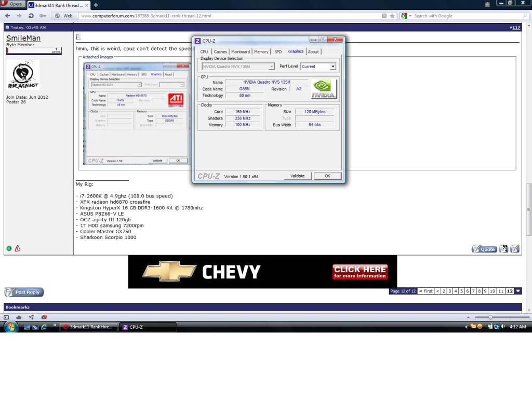532x399 pixels.
Task: Open a new tab with the plus
Action: pos(96,5)
